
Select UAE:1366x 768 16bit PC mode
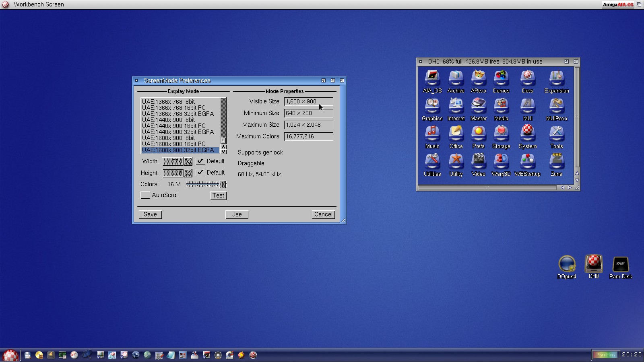174,108
